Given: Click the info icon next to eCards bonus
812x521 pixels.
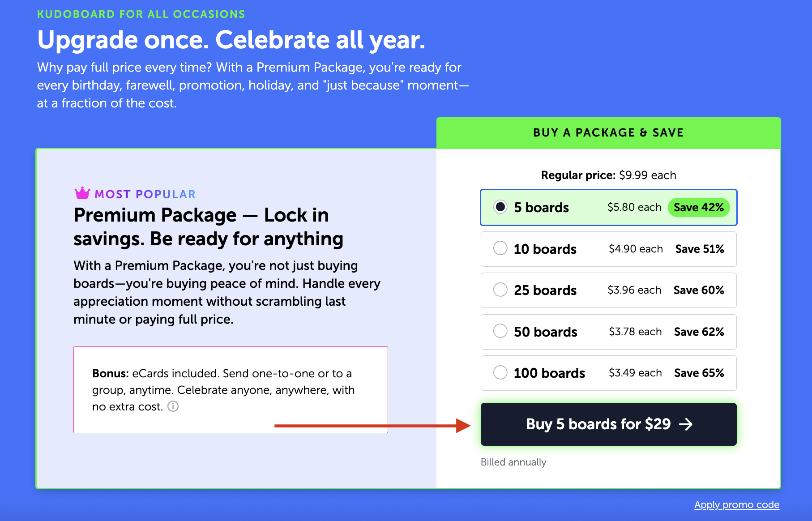Looking at the screenshot, I should click(x=173, y=406).
